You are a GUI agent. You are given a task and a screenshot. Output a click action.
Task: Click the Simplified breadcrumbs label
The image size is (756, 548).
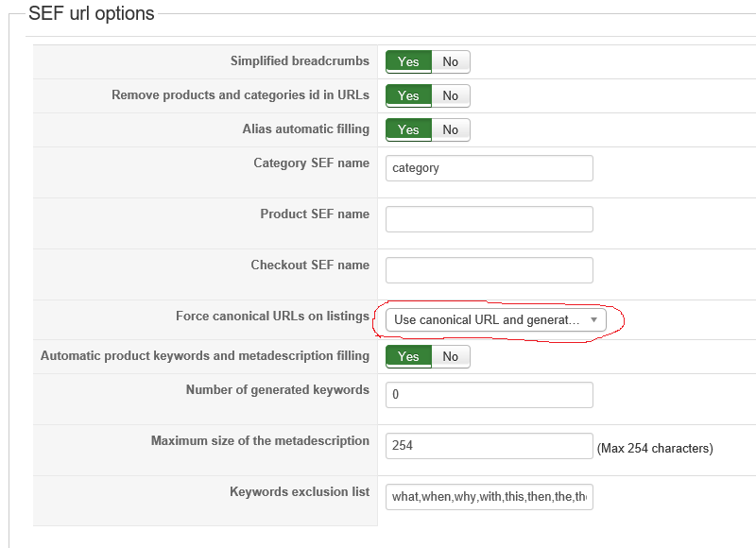pyautogui.click(x=300, y=61)
